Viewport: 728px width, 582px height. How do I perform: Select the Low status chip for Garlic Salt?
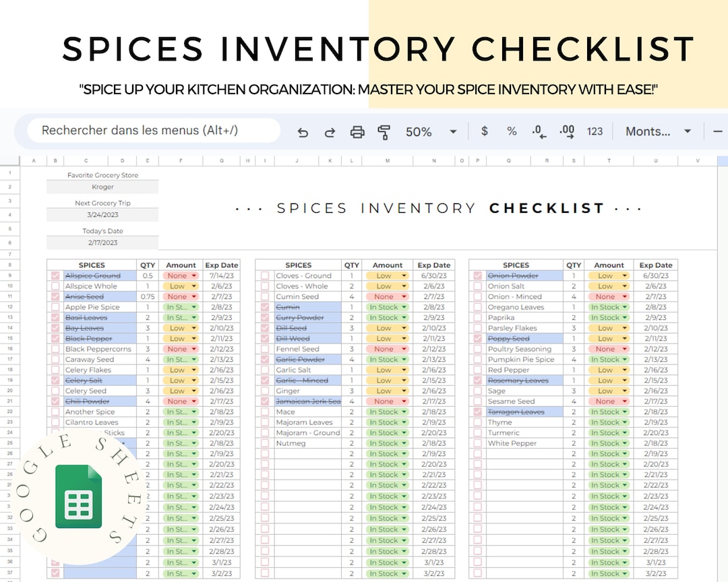coord(387,370)
